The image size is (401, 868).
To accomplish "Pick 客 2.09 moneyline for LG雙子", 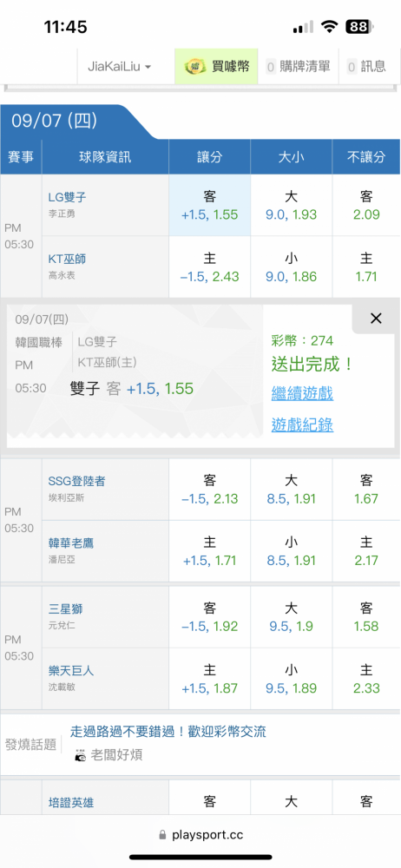I will [x=366, y=206].
